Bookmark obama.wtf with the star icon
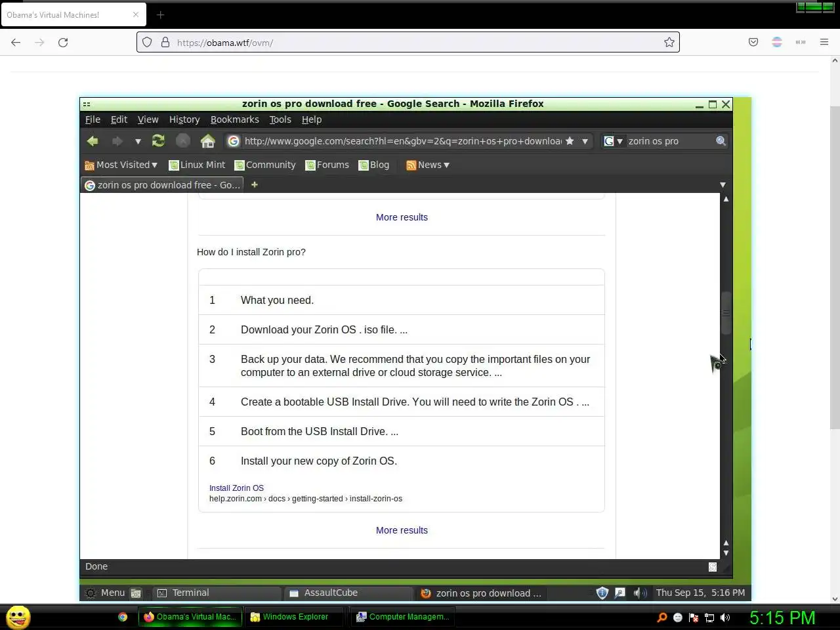 click(669, 42)
